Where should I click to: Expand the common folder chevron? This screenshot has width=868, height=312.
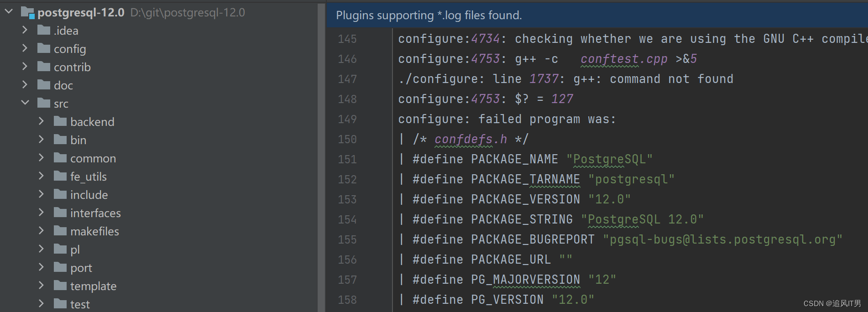coord(42,158)
